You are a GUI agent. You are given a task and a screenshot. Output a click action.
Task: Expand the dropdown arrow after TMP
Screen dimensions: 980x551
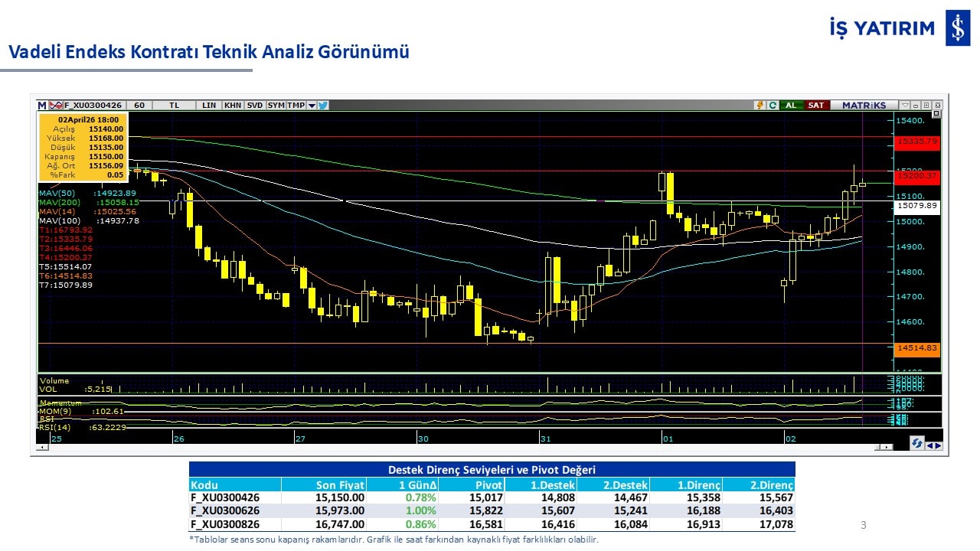[312, 106]
